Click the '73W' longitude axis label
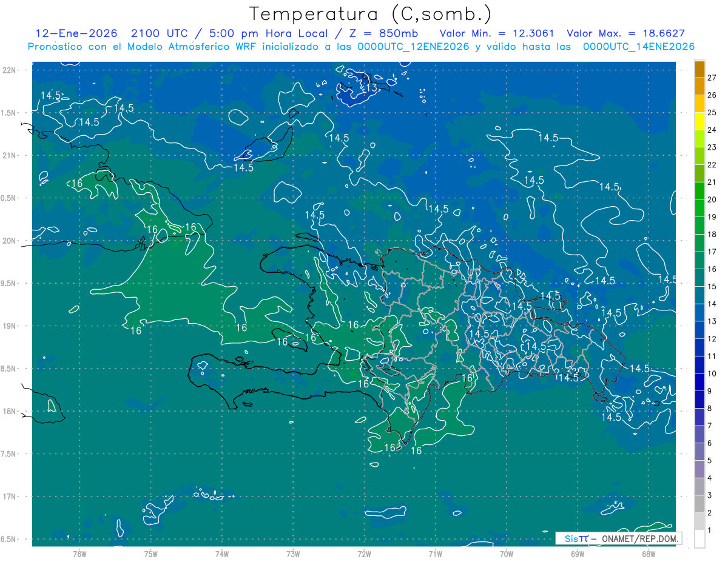This screenshot has height=562, width=728. (293, 554)
